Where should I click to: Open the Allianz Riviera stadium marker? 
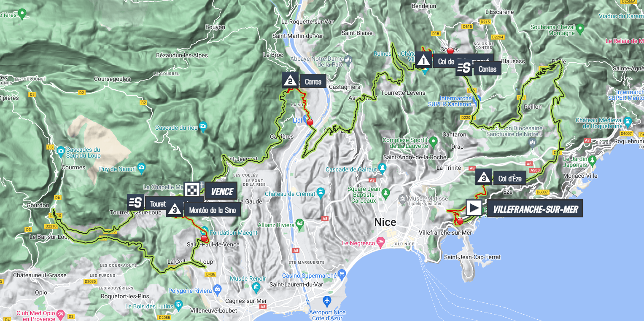click(299, 222)
